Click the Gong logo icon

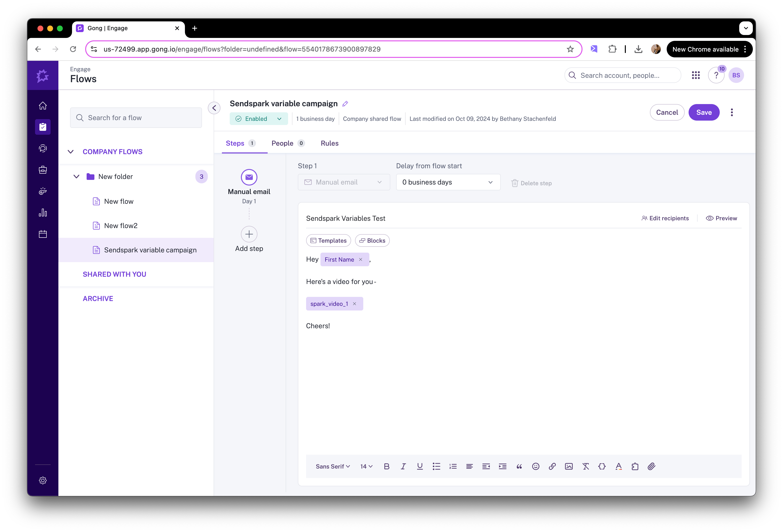pyautogui.click(x=43, y=75)
